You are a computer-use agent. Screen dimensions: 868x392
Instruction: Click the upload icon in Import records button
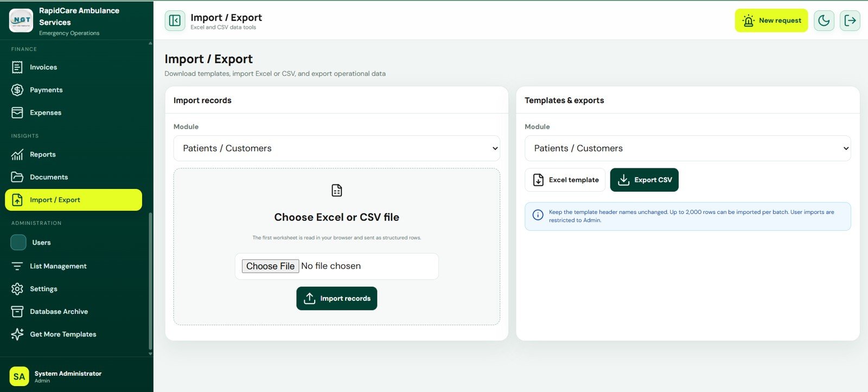(x=309, y=299)
